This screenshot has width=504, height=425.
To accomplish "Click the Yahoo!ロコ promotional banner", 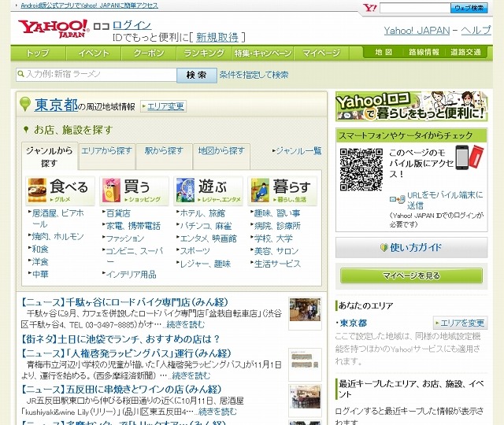I will point(411,106).
